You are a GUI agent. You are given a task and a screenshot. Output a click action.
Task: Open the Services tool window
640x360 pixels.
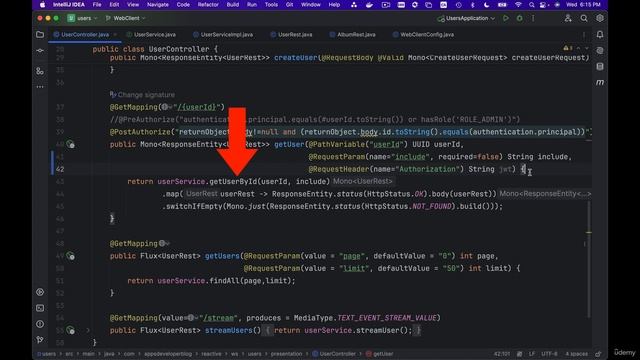point(40,292)
